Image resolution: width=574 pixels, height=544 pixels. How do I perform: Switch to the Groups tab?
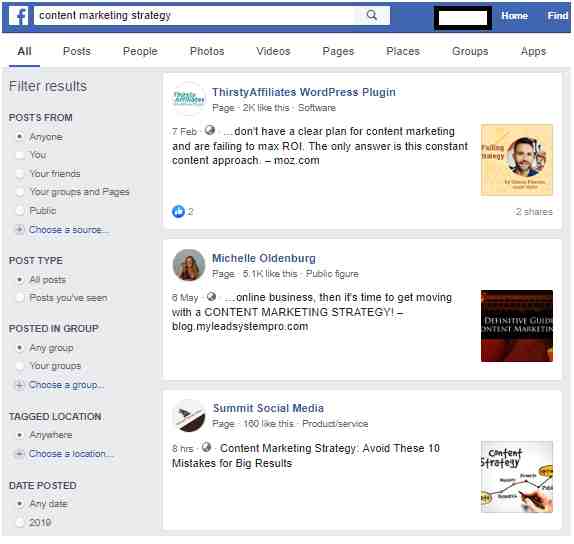pyautogui.click(x=470, y=51)
